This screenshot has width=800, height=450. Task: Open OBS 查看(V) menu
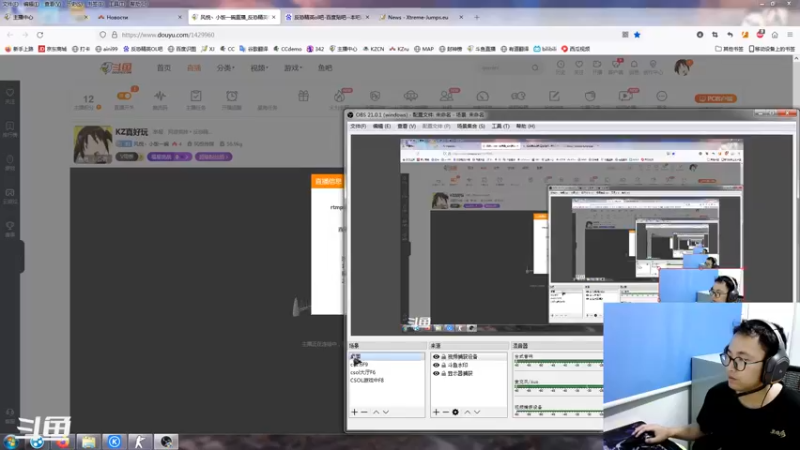tap(407, 126)
